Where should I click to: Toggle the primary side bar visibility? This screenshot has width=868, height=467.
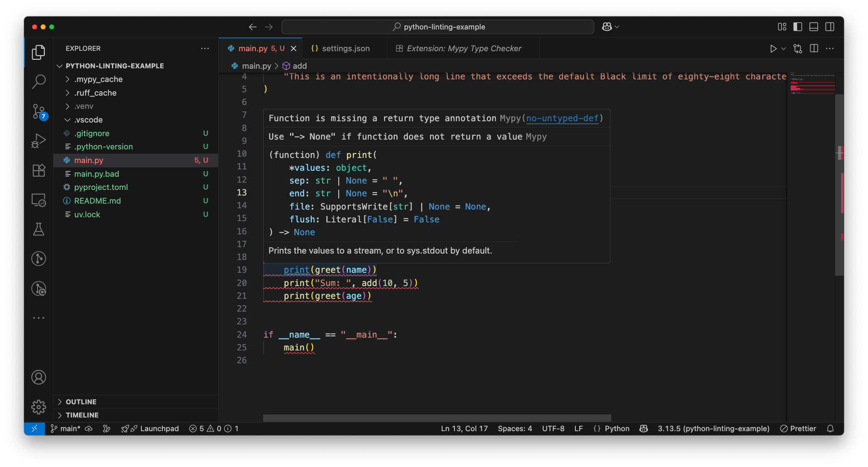coord(798,27)
